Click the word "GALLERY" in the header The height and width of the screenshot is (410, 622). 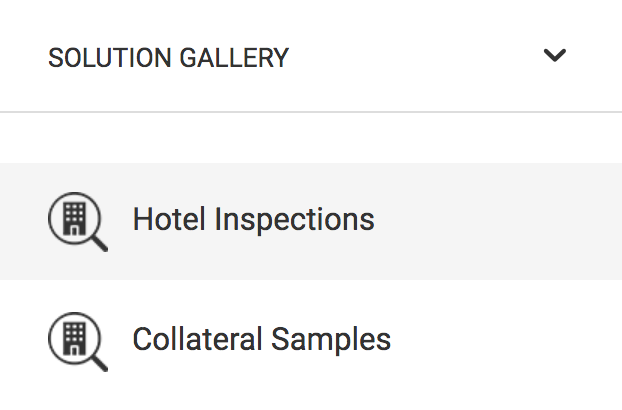pos(234,58)
